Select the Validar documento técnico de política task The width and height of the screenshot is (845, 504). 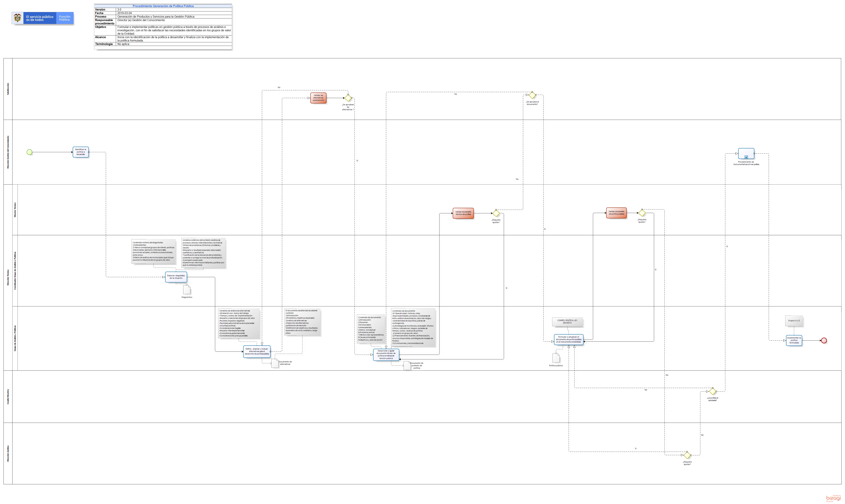(463, 213)
